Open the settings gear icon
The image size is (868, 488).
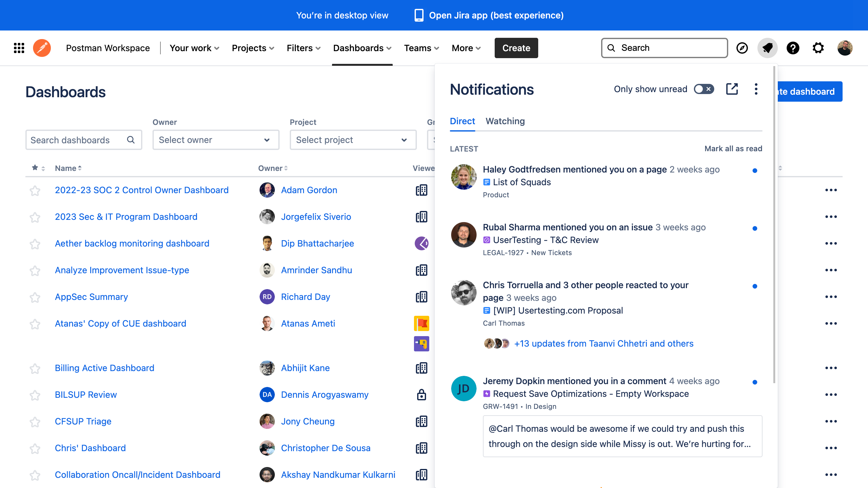[x=818, y=48]
